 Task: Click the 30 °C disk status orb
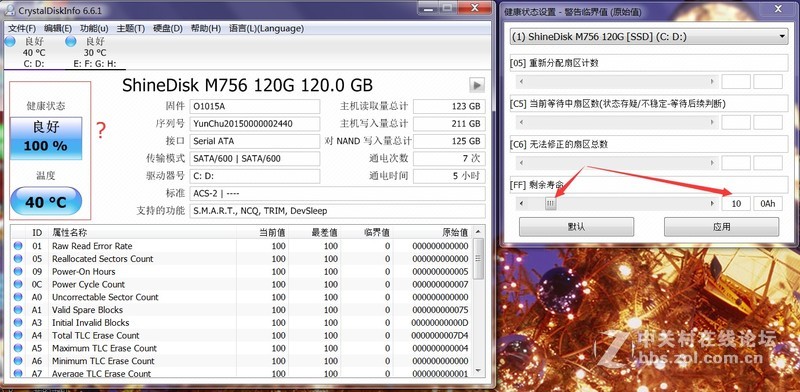[x=70, y=42]
